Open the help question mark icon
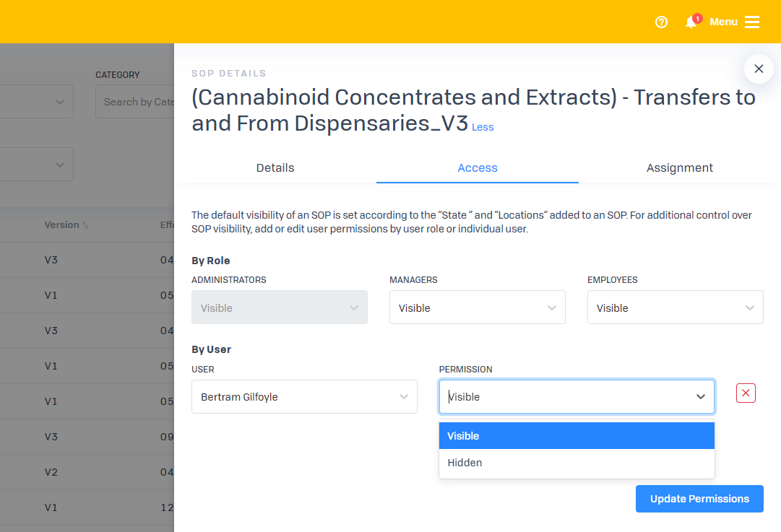781x532 pixels. 661,22
